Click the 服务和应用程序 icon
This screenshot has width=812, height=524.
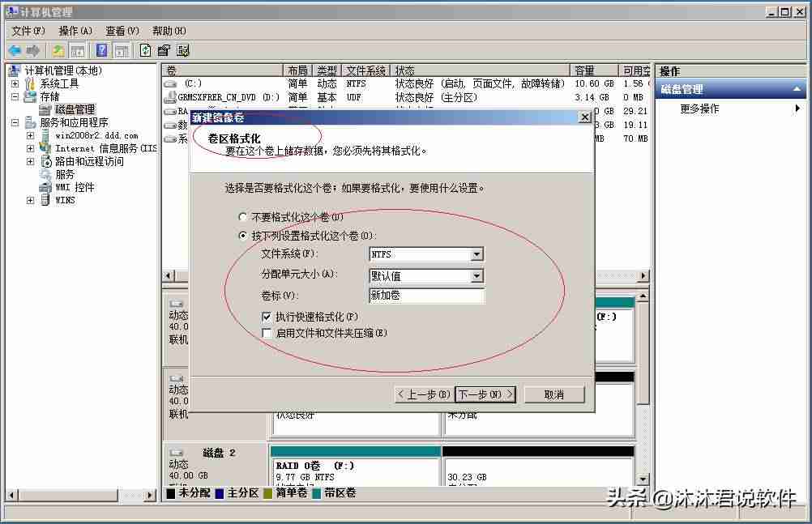tap(30, 123)
